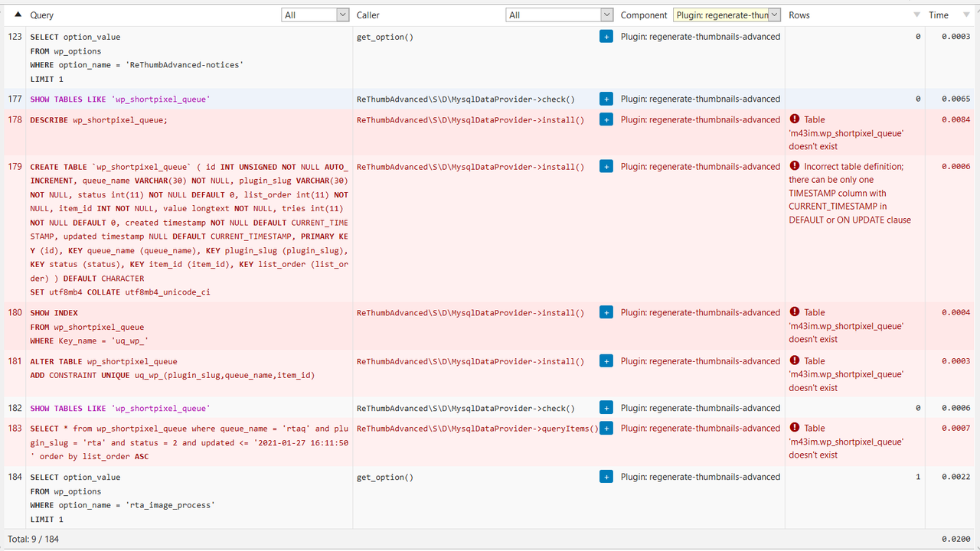The height and width of the screenshot is (551, 980).
Task: Open the Query type filter dropdown
Action: (315, 15)
